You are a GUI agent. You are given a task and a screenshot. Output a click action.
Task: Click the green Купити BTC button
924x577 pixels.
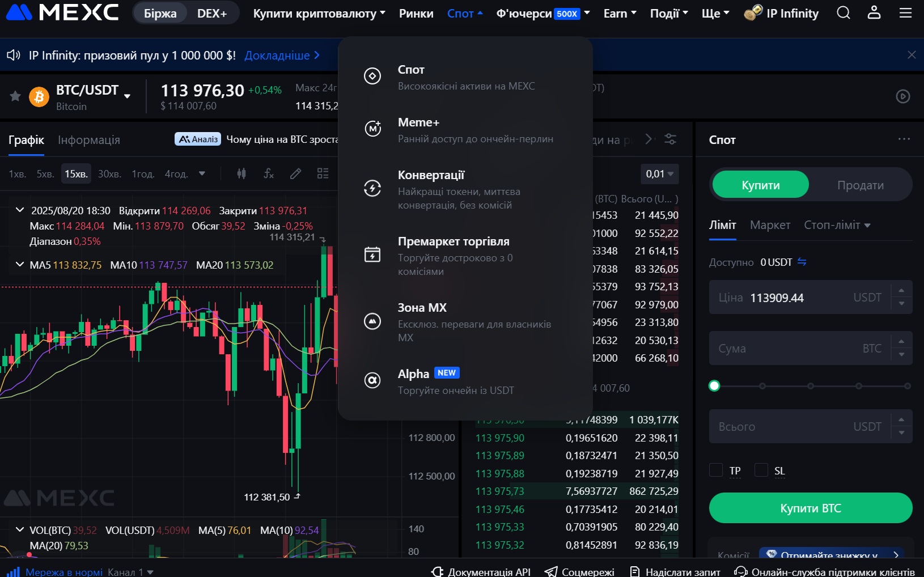point(811,508)
